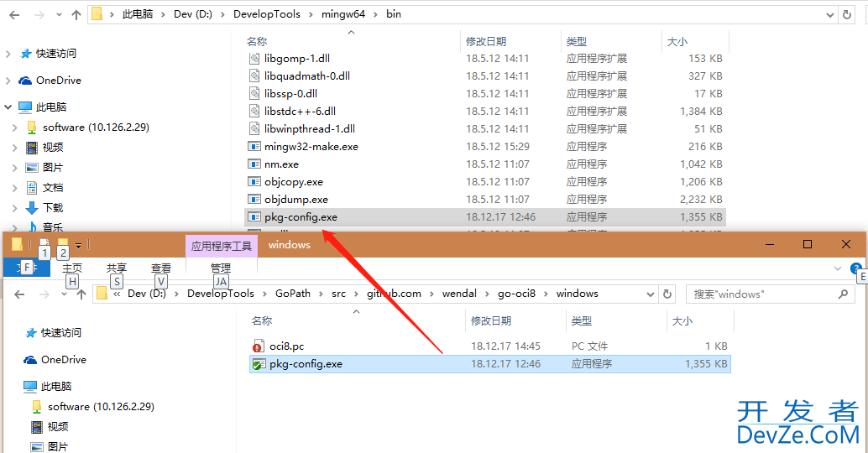Click search magnifier icon in windows window

[843, 294]
